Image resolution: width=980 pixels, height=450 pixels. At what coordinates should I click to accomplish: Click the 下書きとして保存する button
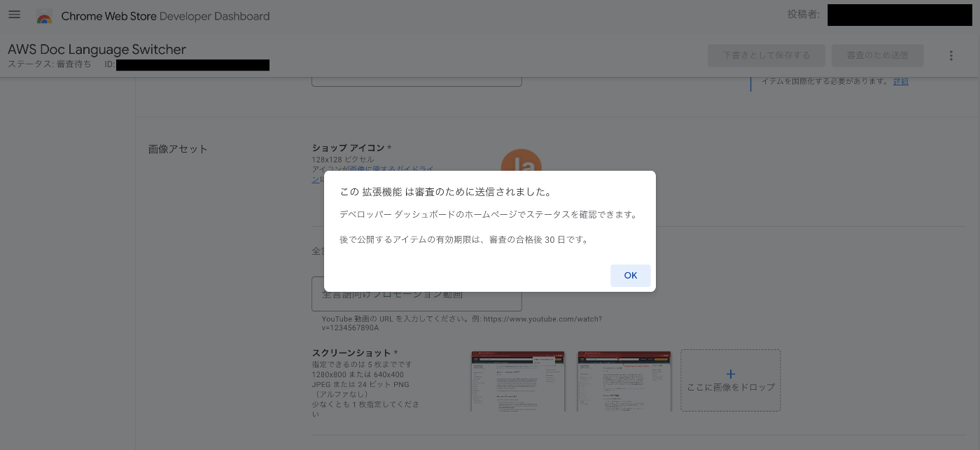(x=766, y=55)
